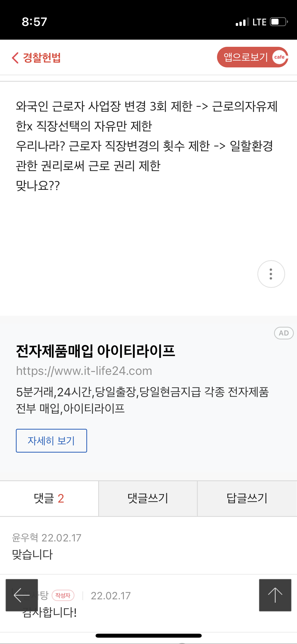Tap commenter name 윤우혁
The width and height of the screenshot is (297, 644).
click(25, 538)
